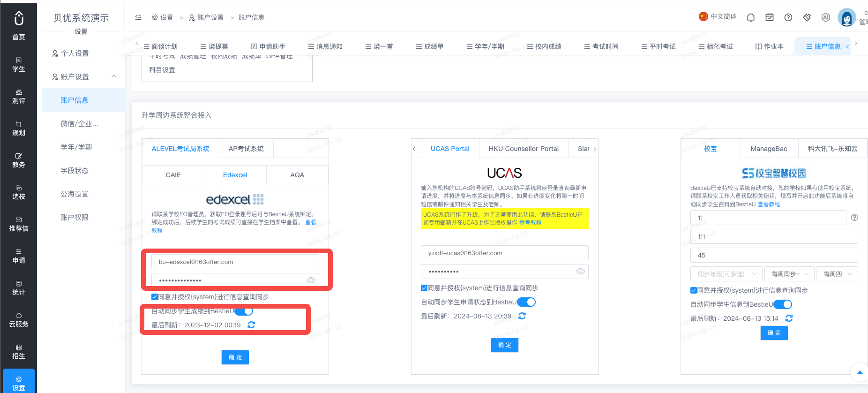868x393 pixels.
Task: Toggle auto-sync student application status to BestieU
Action: tap(526, 302)
